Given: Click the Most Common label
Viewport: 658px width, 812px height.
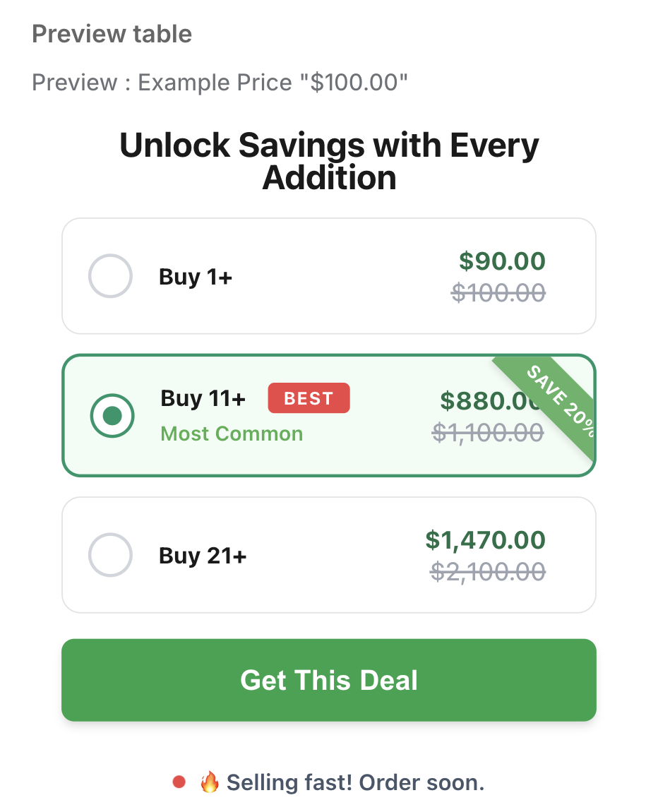Looking at the screenshot, I should [x=232, y=434].
